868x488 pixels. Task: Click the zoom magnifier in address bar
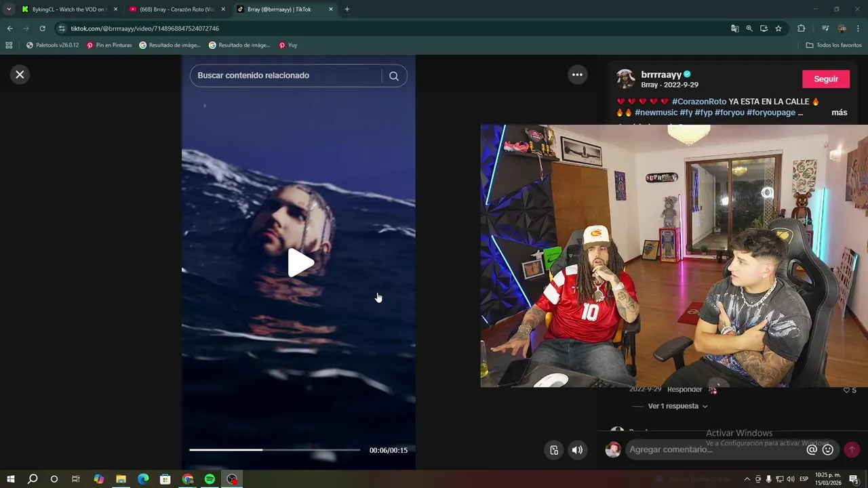[x=749, y=28]
